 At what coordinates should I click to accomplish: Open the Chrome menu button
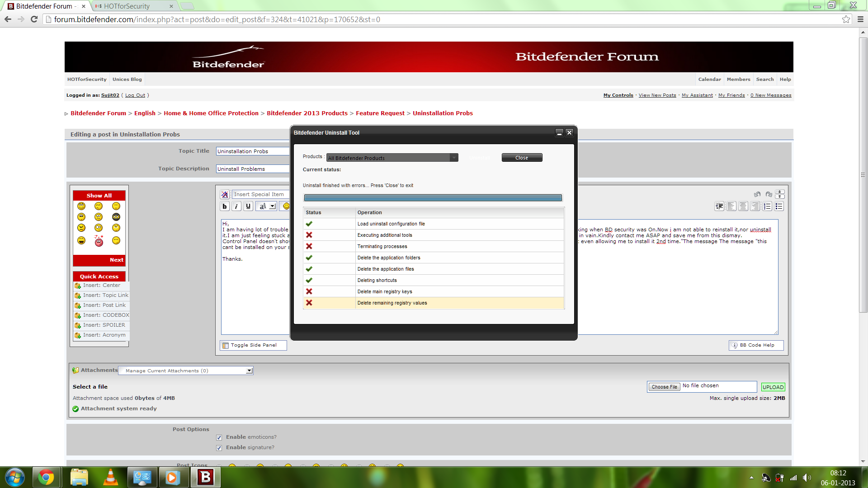pyautogui.click(x=860, y=19)
